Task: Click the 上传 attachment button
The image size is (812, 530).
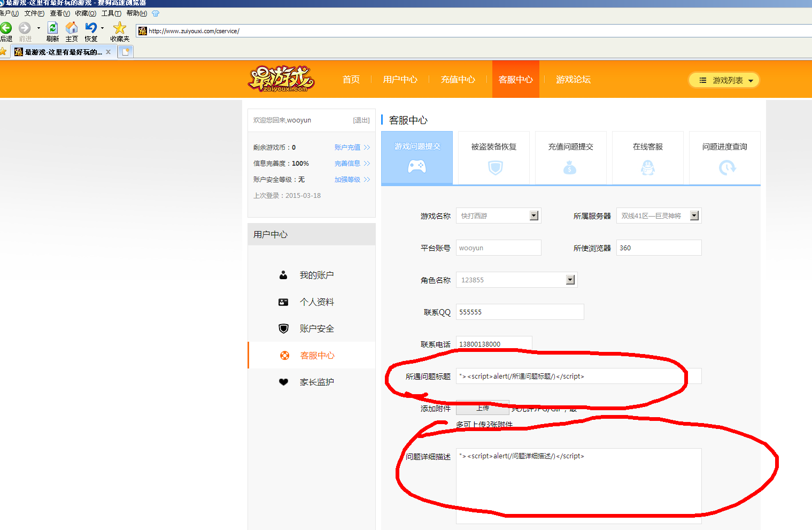Action: tap(483, 408)
